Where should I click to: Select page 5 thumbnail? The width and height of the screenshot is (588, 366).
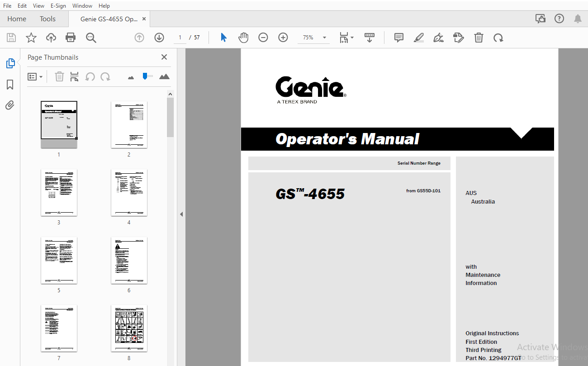59,260
